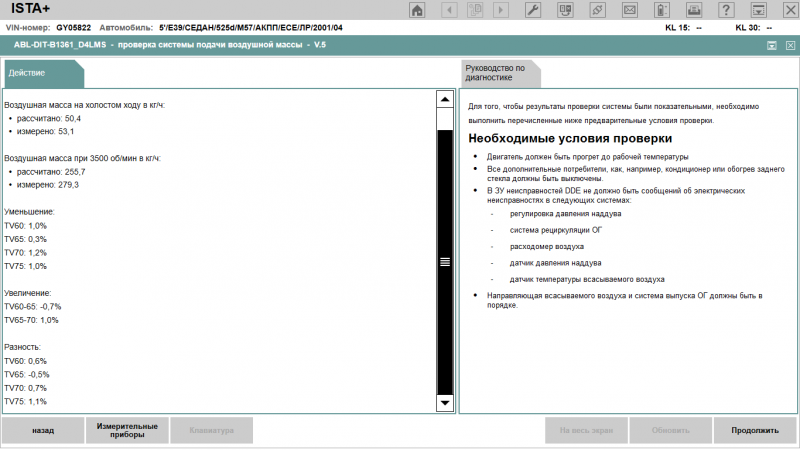The height and width of the screenshot is (450, 800).
Task: Click 'TV75: 1,1%' under Разность
Action: tap(25, 402)
